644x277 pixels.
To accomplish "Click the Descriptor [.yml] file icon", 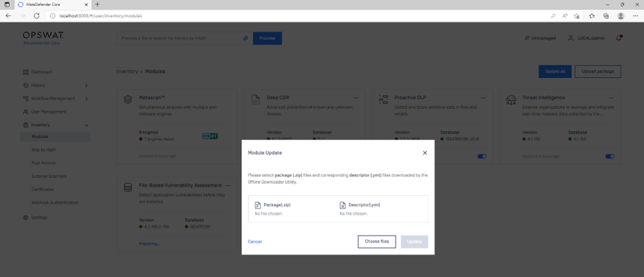I will pos(343,205).
